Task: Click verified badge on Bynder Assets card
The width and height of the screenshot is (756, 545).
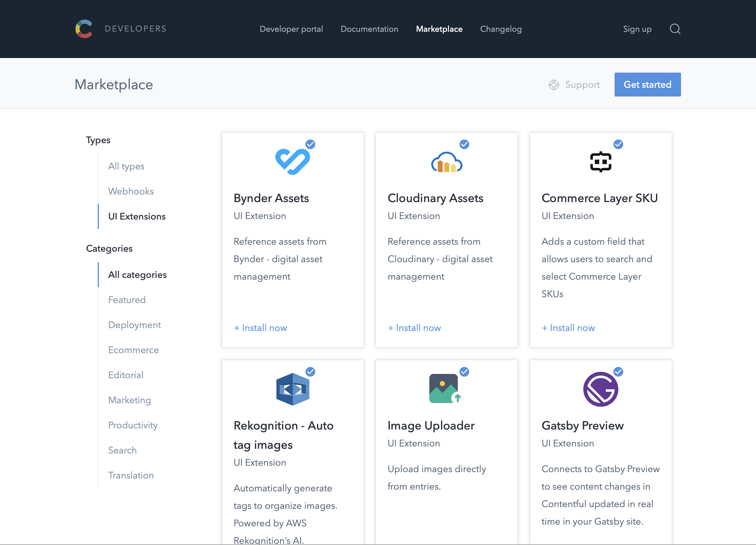Action: (310, 144)
